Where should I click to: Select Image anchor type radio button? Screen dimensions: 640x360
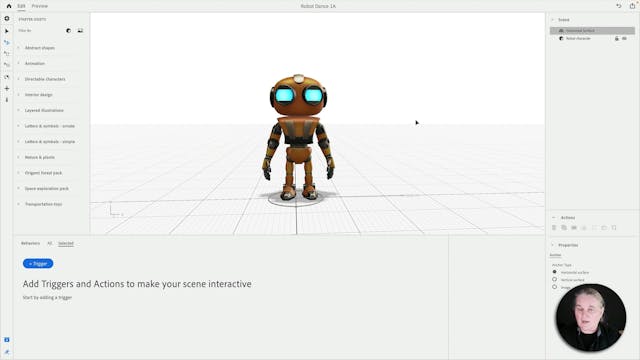coord(554,287)
